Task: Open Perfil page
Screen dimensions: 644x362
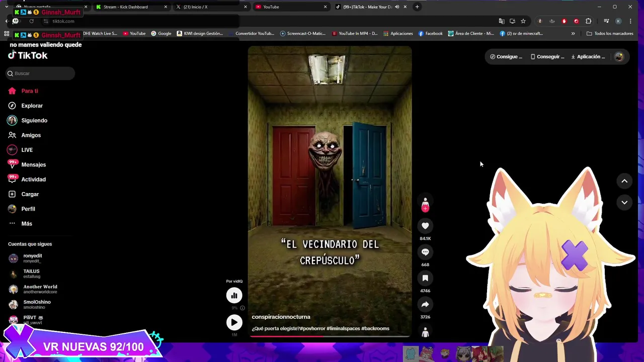Action: (x=21, y=209)
